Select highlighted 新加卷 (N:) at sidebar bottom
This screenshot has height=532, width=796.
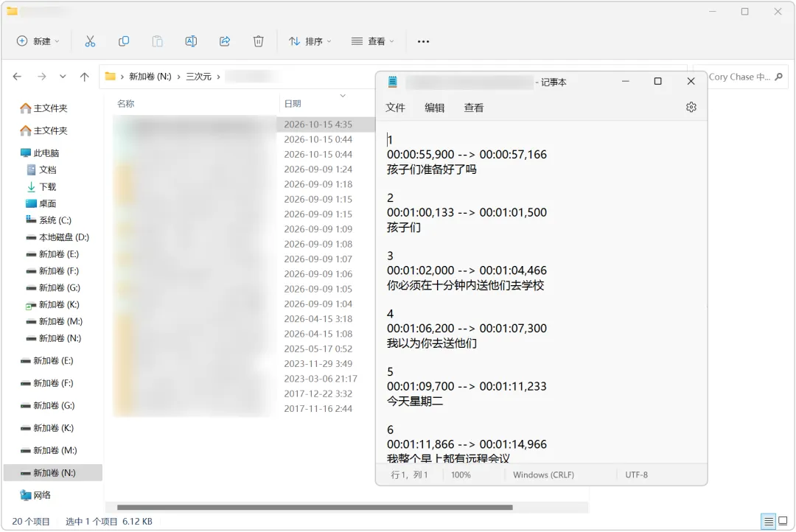pyautogui.click(x=53, y=472)
